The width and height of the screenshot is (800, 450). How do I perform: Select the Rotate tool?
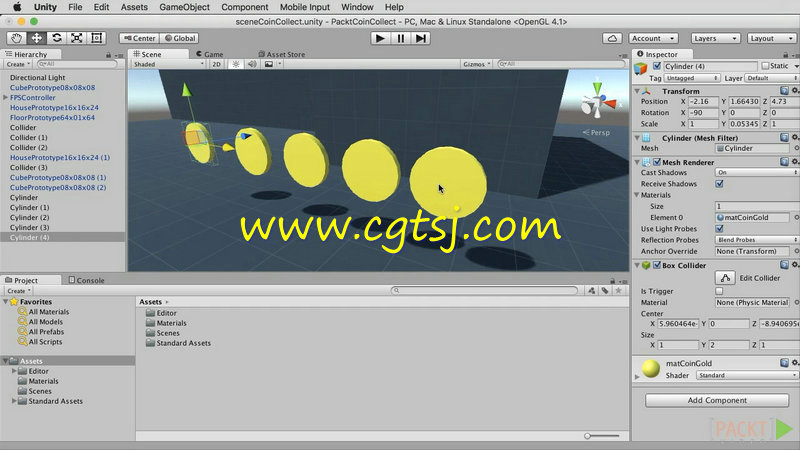[x=57, y=38]
